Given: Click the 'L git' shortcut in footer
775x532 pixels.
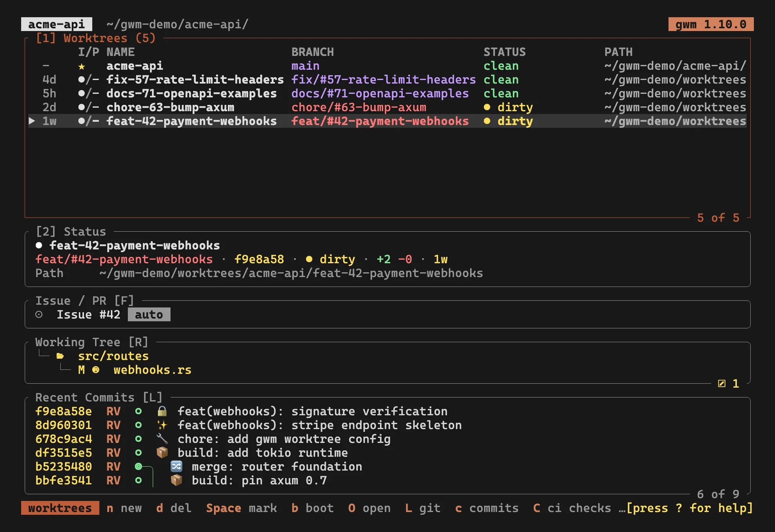Looking at the screenshot, I should pos(423,508).
